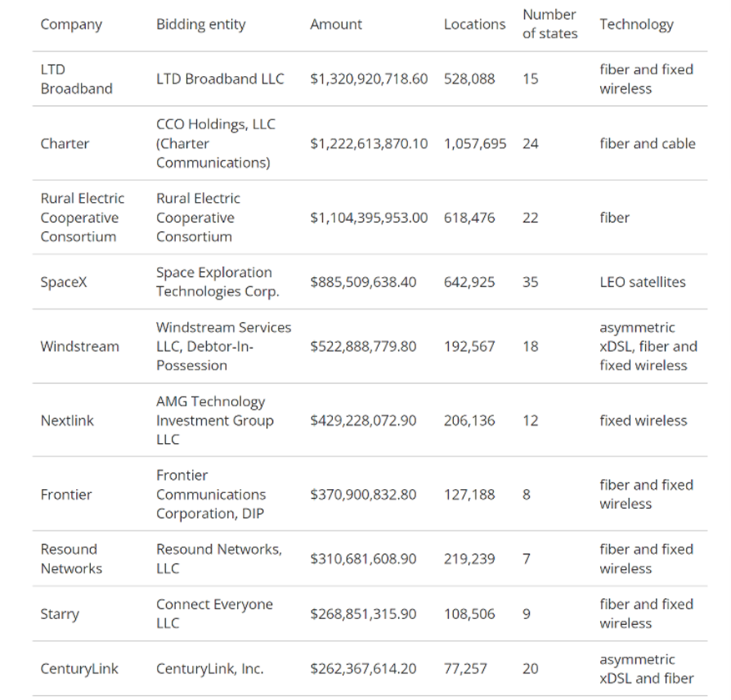This screenshot has width=731, height=700.
Task: Click the Number of states header
Action: point(549,24)
